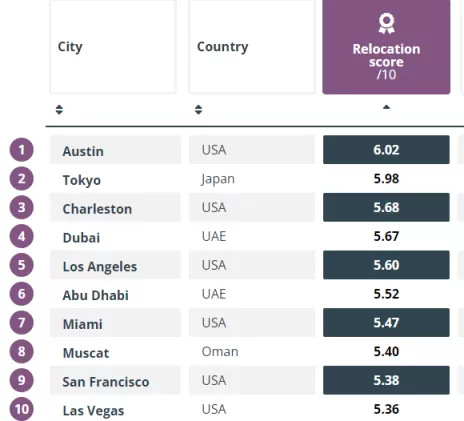Select the Austin row
Screen dimensions: 464x421
250,150
